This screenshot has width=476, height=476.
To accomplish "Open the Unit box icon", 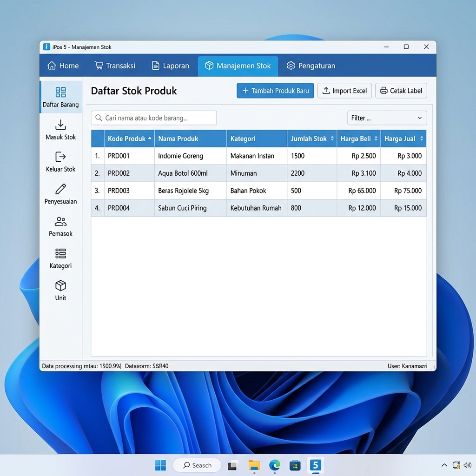I will click(60, 285).
